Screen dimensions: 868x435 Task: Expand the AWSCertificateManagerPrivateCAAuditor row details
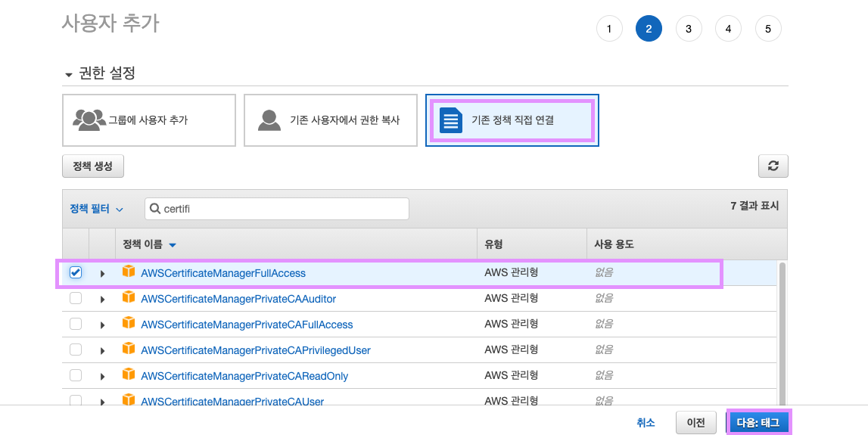[x=102, y=300]
